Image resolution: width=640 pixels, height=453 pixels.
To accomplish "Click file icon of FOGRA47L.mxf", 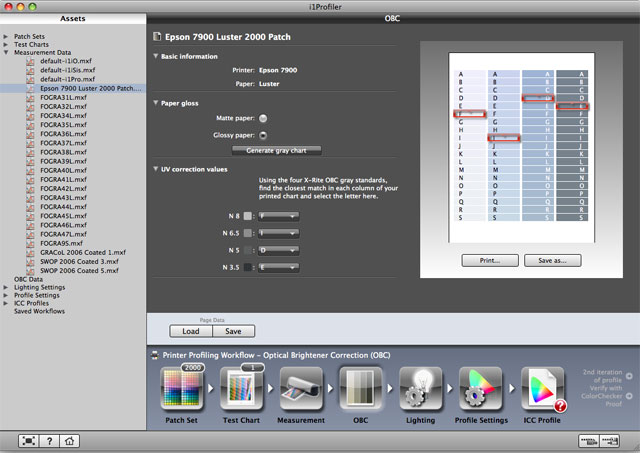I will click(30, 234).
